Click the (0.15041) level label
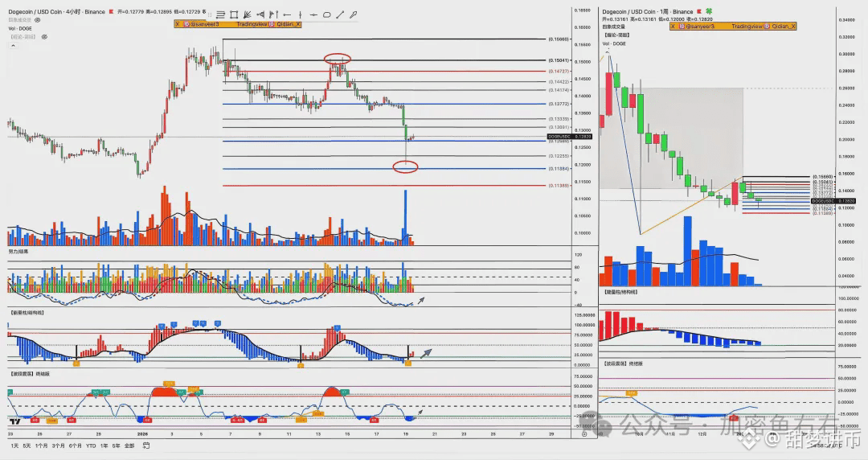Viewport: 868px width, 460px height. (559, 60)
